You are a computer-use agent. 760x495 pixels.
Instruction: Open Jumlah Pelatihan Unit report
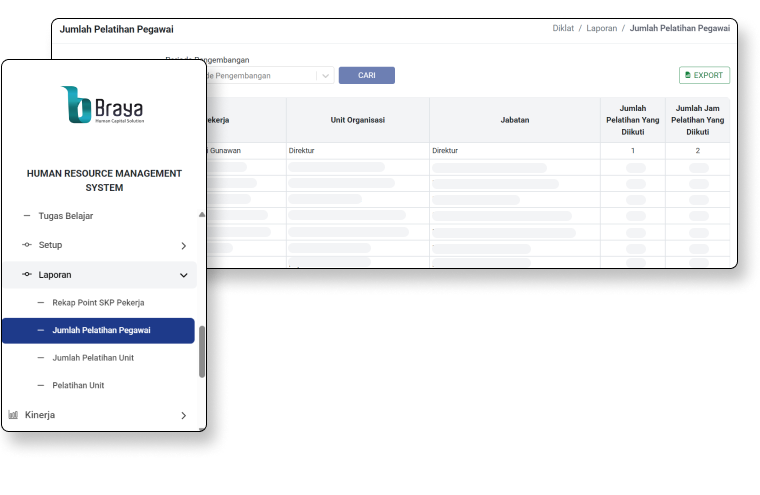tap(93, 358)
